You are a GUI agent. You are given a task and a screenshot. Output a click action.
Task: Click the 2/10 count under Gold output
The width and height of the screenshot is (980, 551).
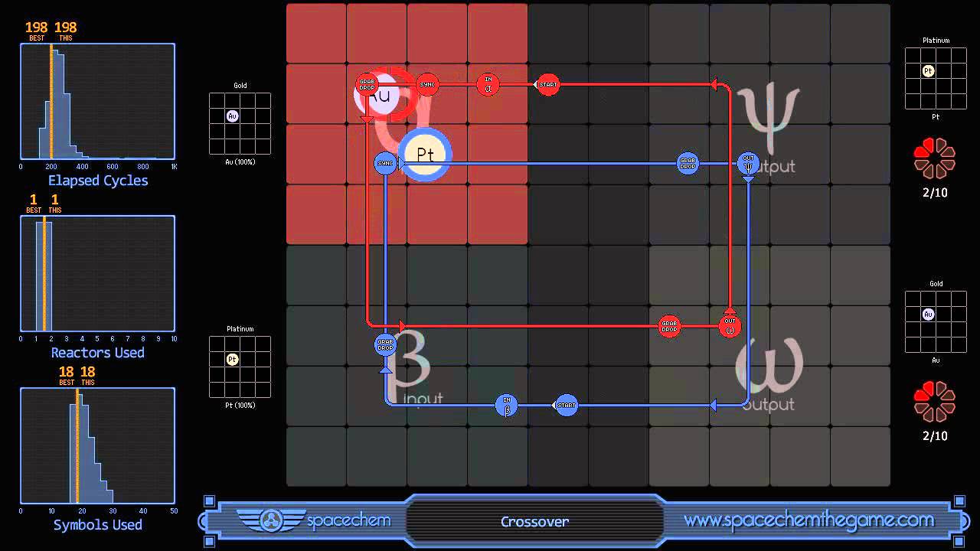click(x=935, y=436)
